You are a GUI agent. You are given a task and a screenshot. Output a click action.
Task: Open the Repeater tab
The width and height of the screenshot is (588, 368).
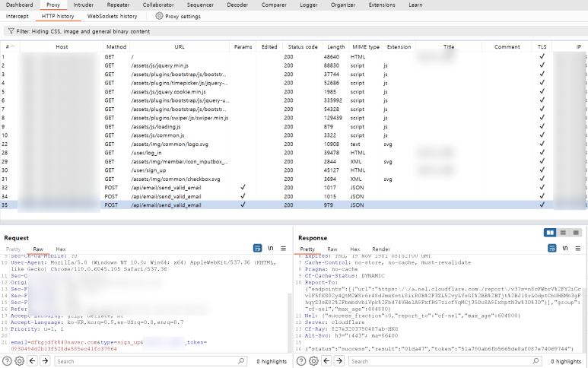(117, 5)
